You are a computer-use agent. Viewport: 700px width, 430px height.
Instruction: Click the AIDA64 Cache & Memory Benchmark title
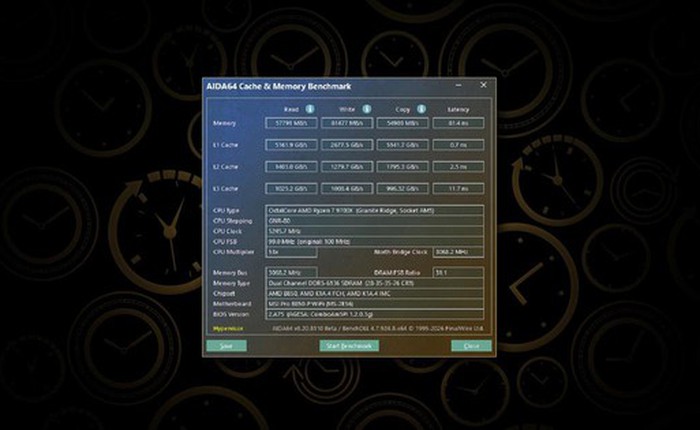click(279, 86)
